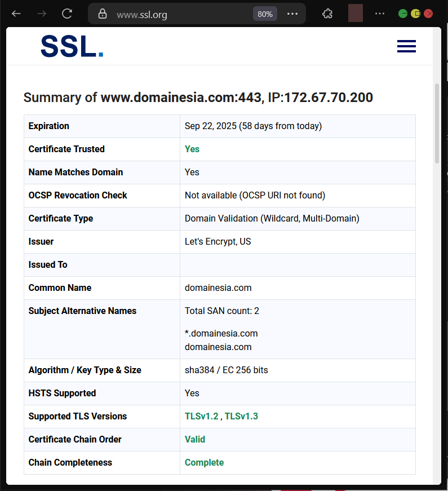
Task: Open page actions ellipsis in address bar
Action: point(292,14)
